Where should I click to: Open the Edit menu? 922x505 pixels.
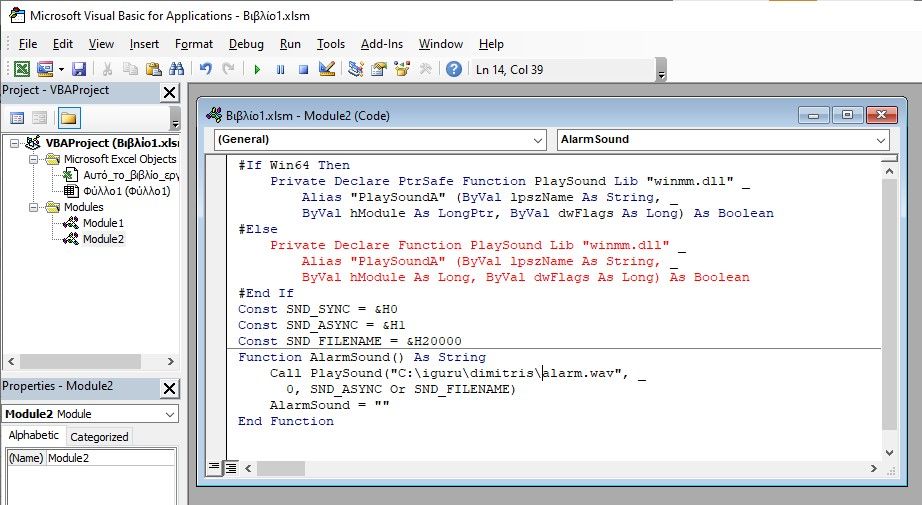pos(62,44)
